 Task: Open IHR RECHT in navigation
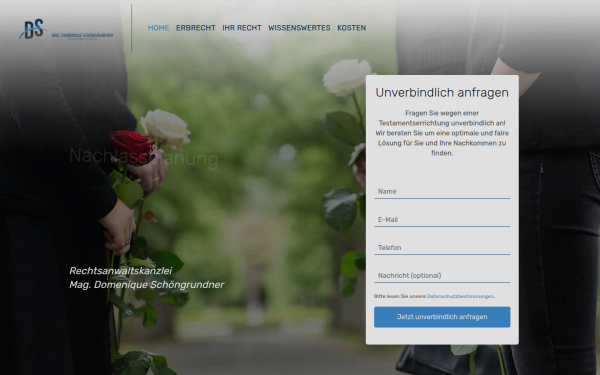click(x=242, y=28)
